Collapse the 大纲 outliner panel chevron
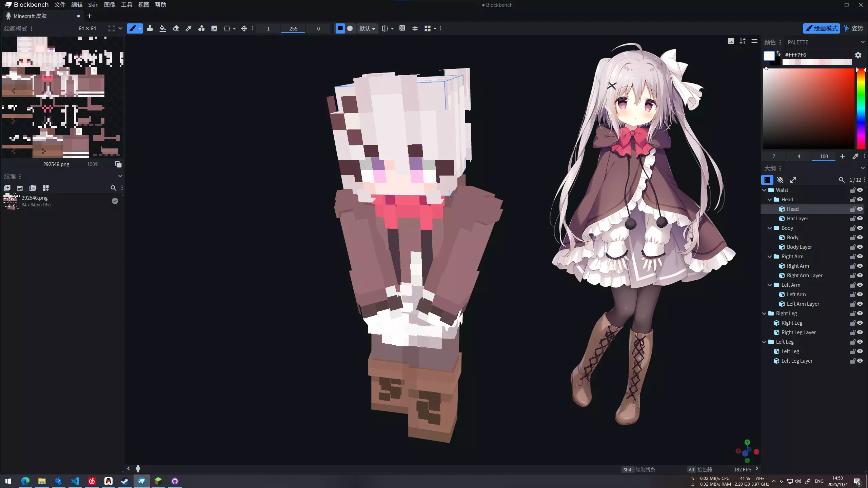The height and width of the screenshot is (488, 868). click(863, 168)
